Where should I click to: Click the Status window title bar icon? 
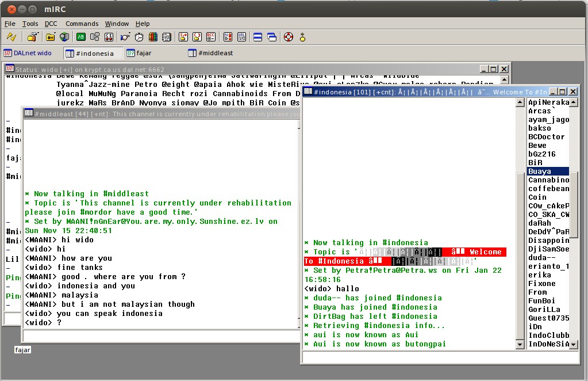point(10,68)
